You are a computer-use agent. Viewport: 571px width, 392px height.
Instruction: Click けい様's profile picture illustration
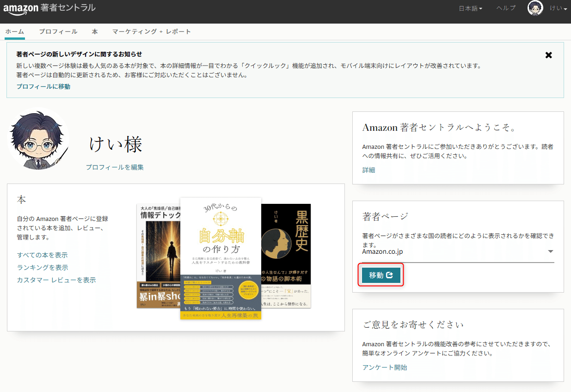point(38,139)
